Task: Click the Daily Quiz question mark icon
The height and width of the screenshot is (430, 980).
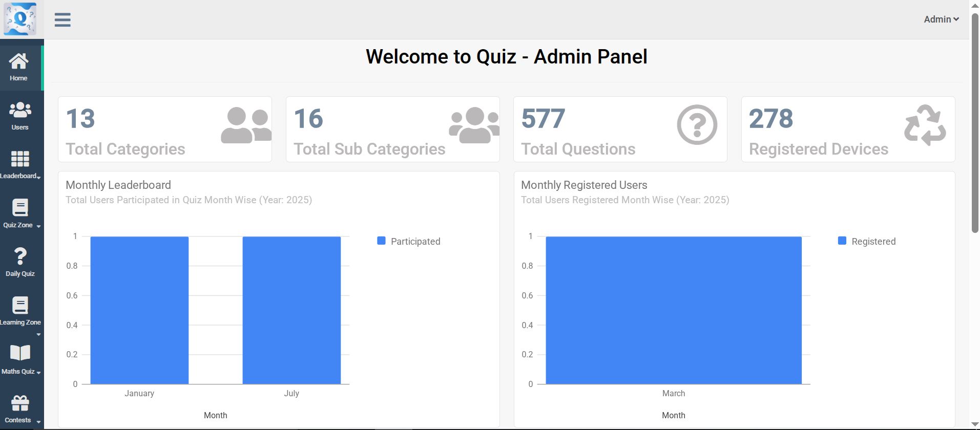Action: coord(20,262)
